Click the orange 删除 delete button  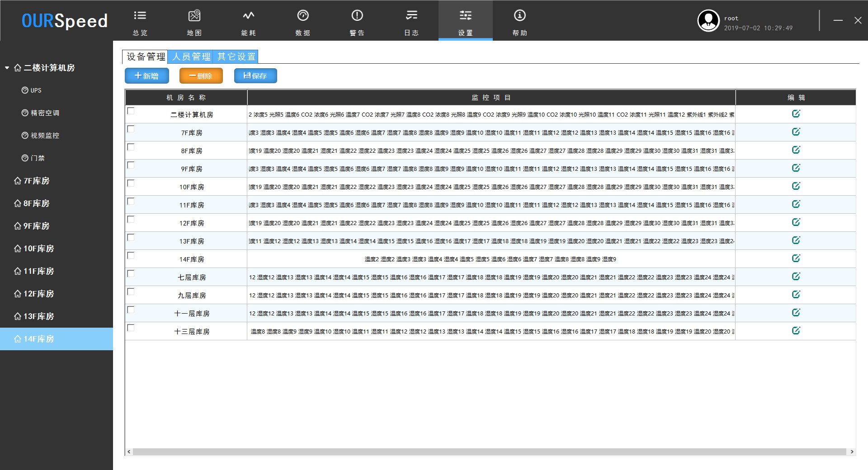tap(201, 76)
